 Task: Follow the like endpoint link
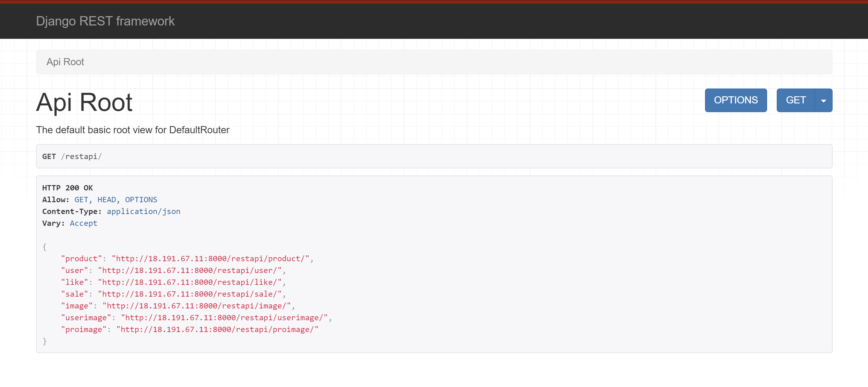coord(190,282)
